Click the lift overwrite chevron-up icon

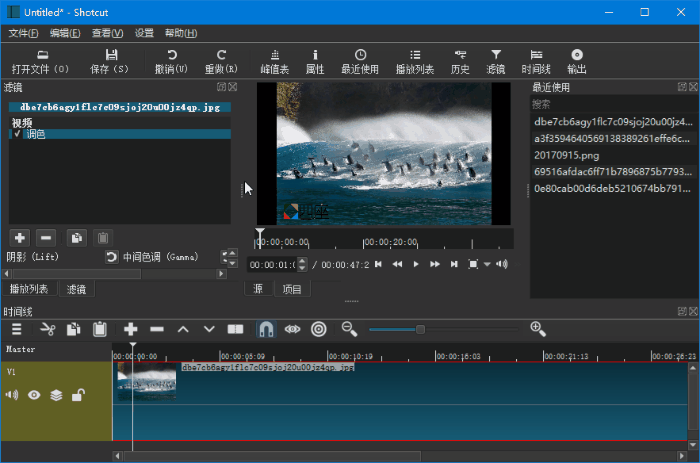pos(183,328)
